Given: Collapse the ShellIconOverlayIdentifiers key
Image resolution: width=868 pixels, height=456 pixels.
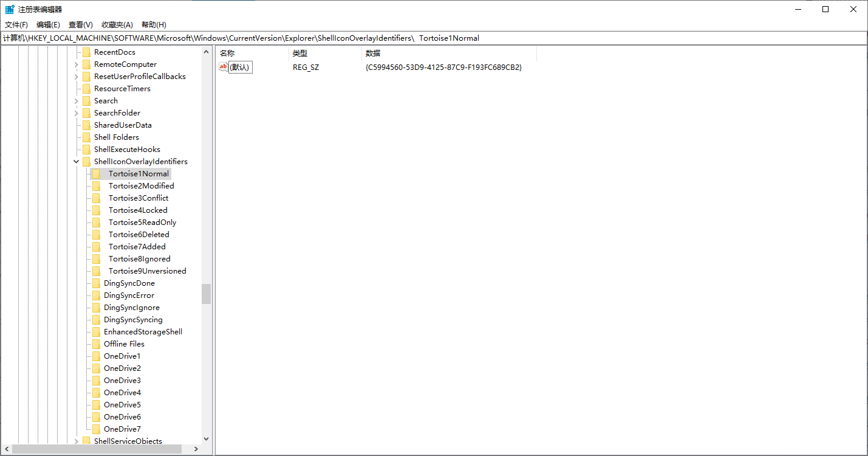Looking at the screenshot, I should (76, 162).
